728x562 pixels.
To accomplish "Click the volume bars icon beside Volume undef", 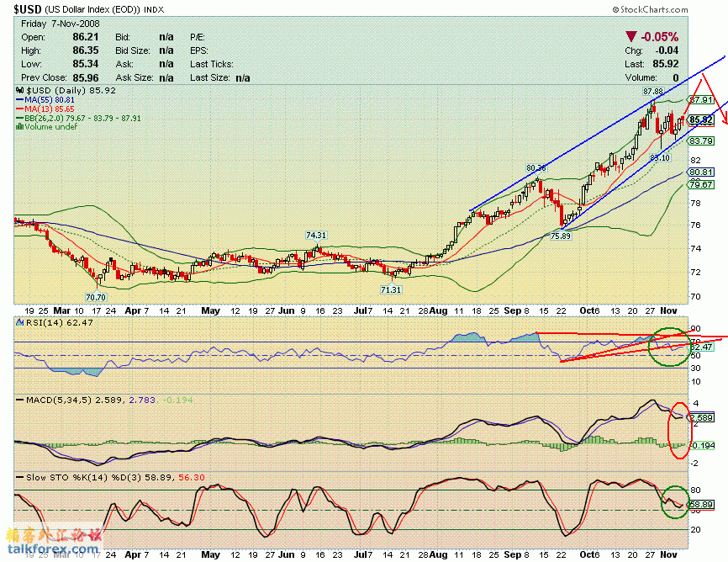I will click(x=19, y=126).
